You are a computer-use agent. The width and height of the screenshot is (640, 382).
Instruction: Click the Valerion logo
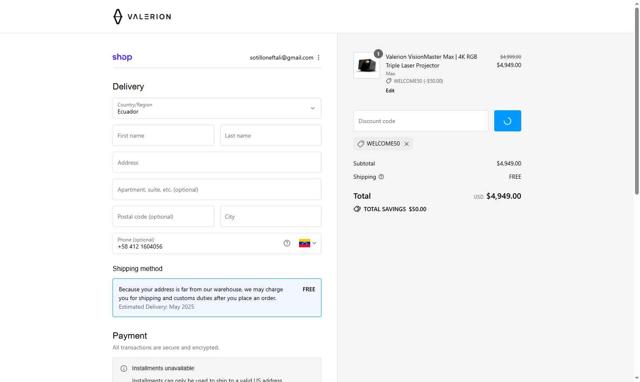pyautogui.click(x=142, y=16)
